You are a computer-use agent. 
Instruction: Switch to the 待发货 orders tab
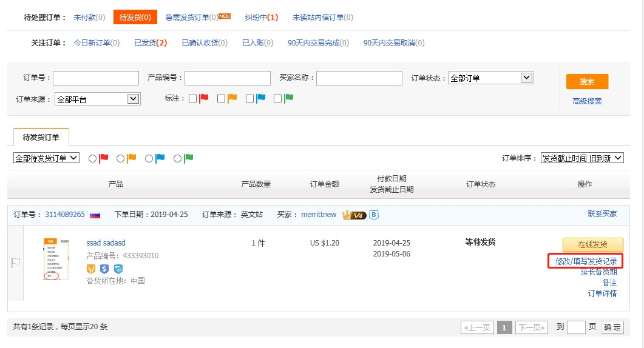[x=135, y=18]
